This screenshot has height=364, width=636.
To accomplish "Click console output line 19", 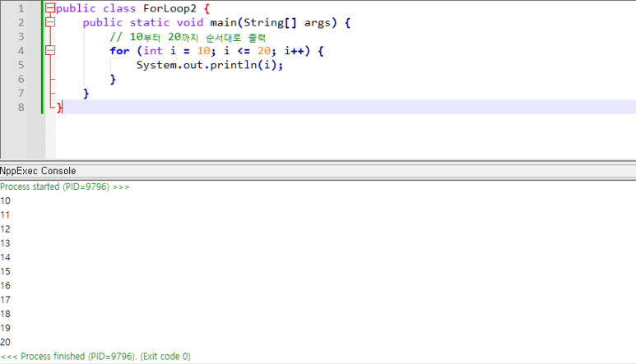I will 5,329.
